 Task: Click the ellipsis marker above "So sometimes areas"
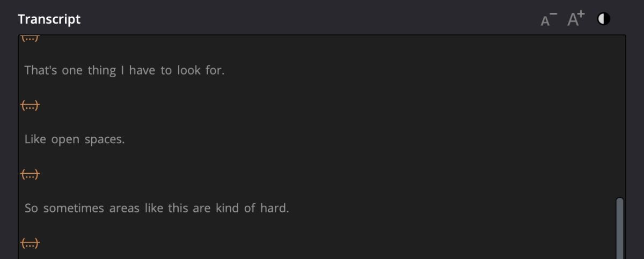pyautogui.click(x=30, y=174)
